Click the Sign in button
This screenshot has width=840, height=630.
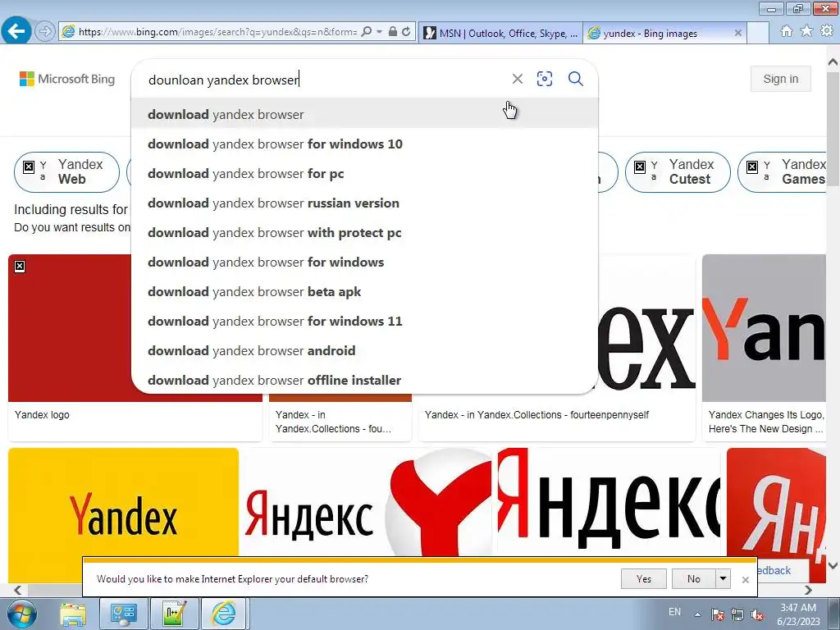coord(781,79)
